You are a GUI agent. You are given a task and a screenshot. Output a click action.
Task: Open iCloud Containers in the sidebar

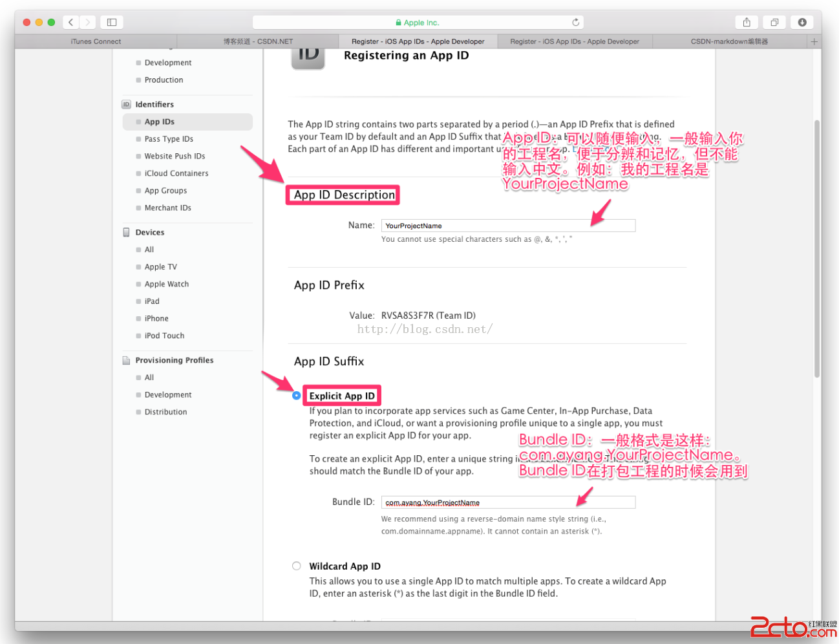(x=176, y=173)
